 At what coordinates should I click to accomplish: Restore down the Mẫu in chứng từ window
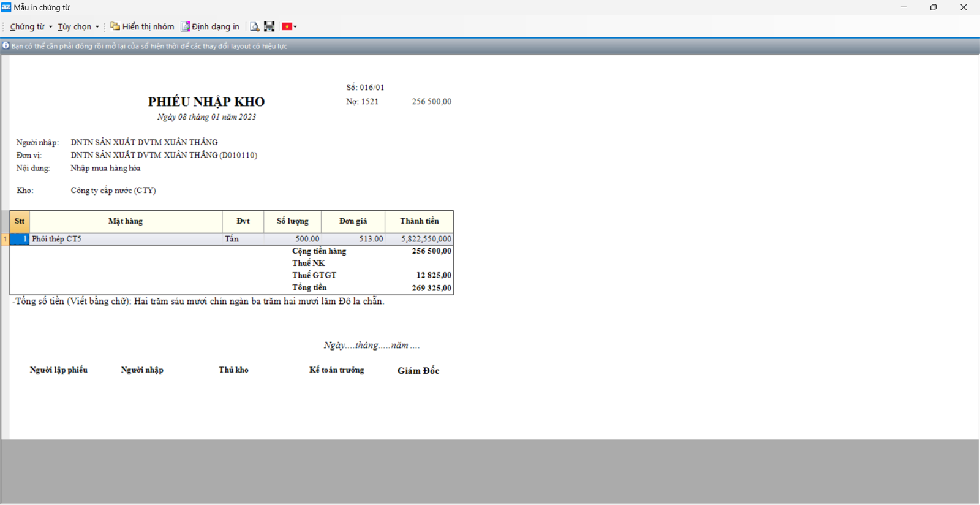pyautogui.click(x=933, y=7)
